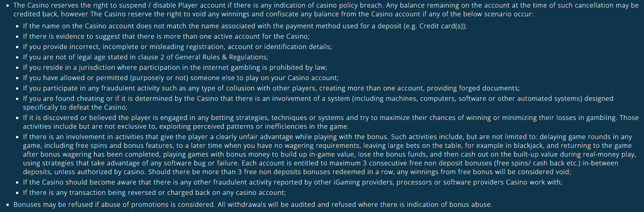Select the bullet about residing in a prohibited jurisdiction
644x212 pixels.
click(x=175, y=68)
